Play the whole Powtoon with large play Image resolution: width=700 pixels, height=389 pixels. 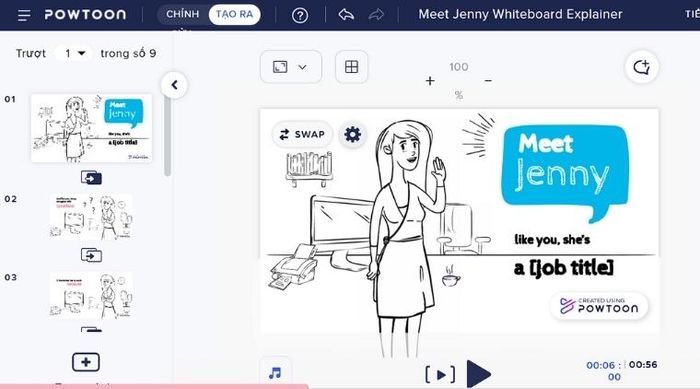click(x=479, y=374)
